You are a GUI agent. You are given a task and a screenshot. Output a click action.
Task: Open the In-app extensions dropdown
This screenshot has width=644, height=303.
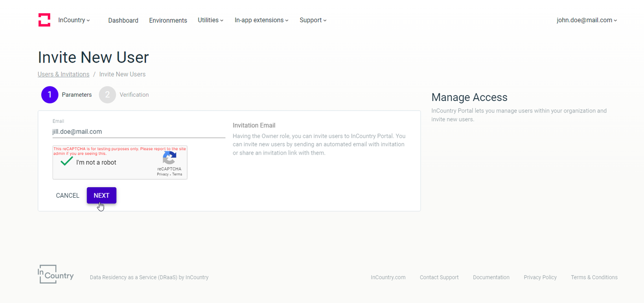[x=261, y=20]
